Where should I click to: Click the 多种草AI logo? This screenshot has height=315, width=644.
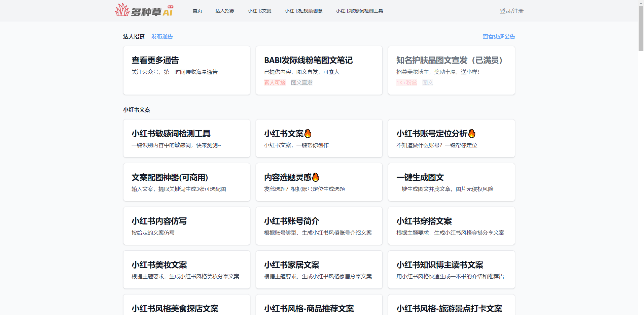pyautogui.click(x=144, y=10)
